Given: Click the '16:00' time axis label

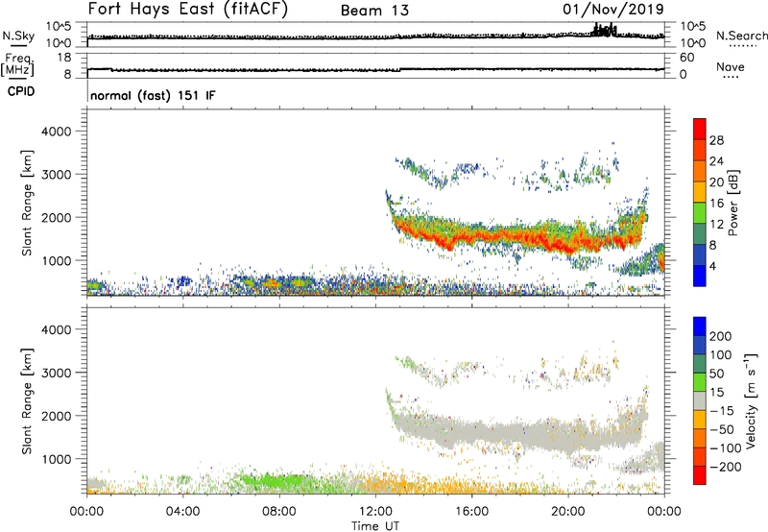Looking at the screenshot, I should point(471,512).
